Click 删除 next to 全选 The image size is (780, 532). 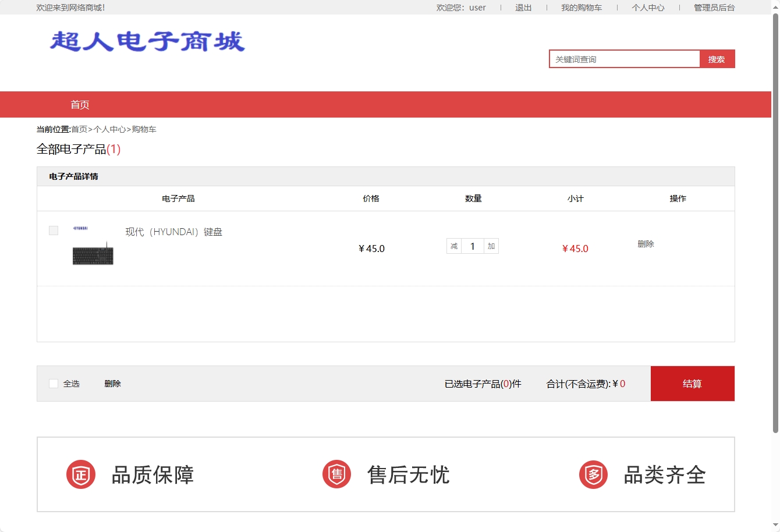click(112, 383)
